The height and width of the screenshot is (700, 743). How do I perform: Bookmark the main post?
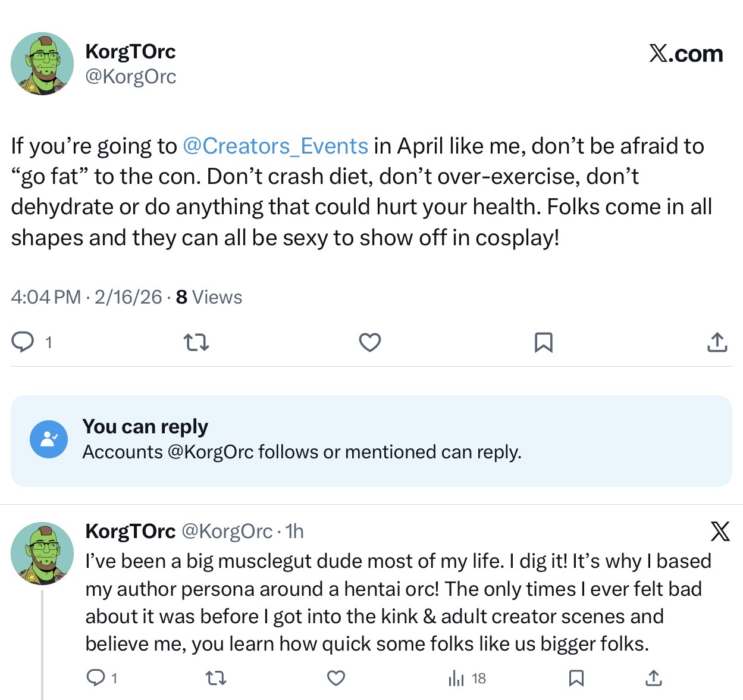[543, 342]
